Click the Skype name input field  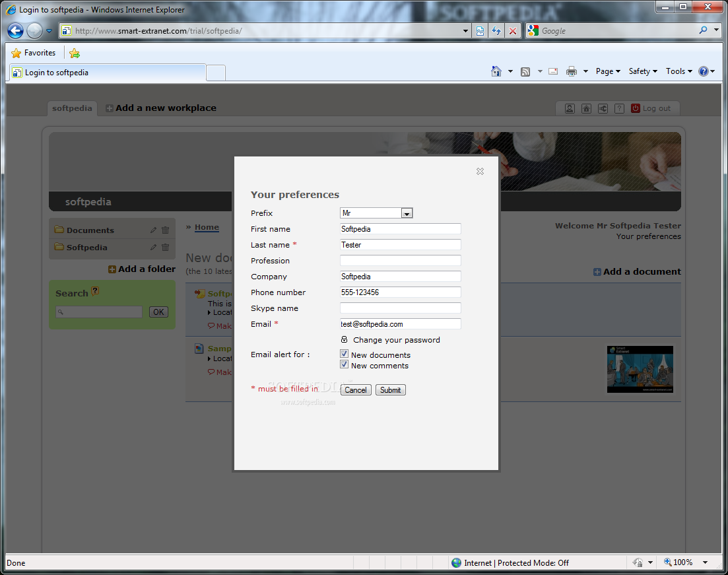click(x=400, y=308)
